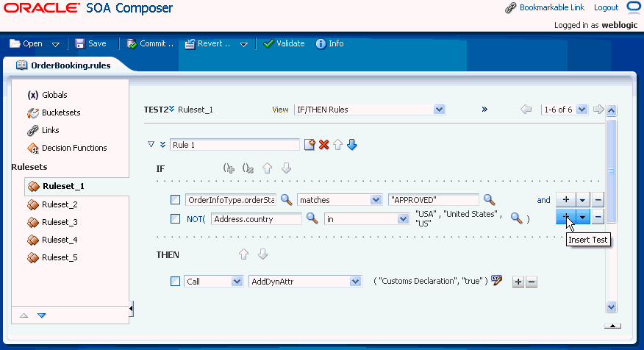Click the double chevron next to View dropdown
The image size is (644, 350).
tap(484, 110)
